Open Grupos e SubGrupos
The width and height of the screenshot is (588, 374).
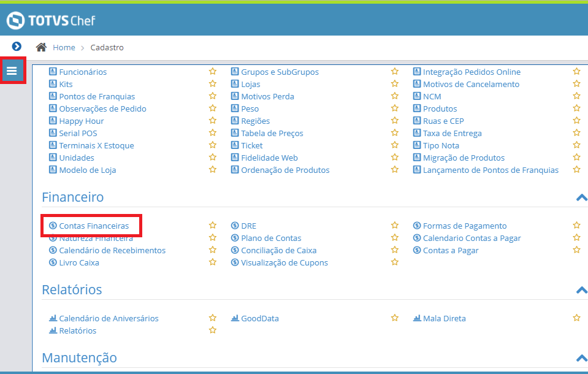[x=280, y=72]
